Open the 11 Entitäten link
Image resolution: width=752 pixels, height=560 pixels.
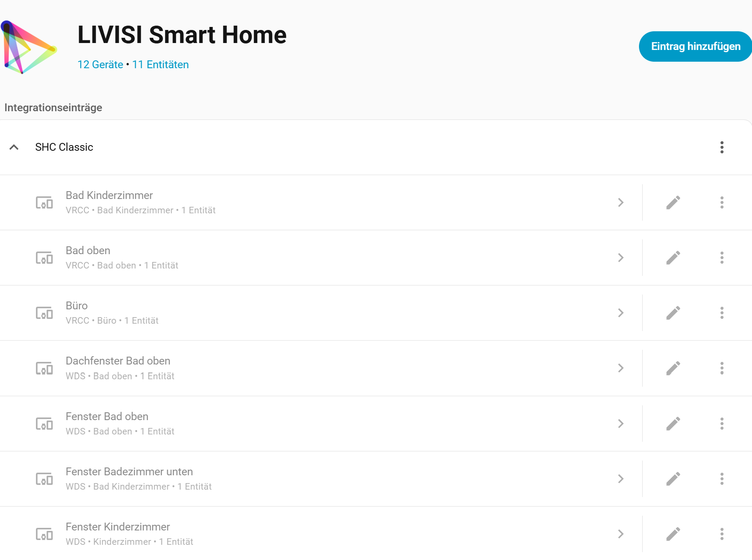click(x=160, y=65)
